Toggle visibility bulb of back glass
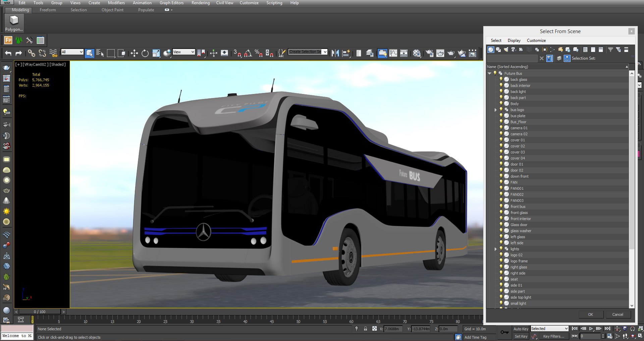This screenshot has height=341, width=644. [501, 80]
